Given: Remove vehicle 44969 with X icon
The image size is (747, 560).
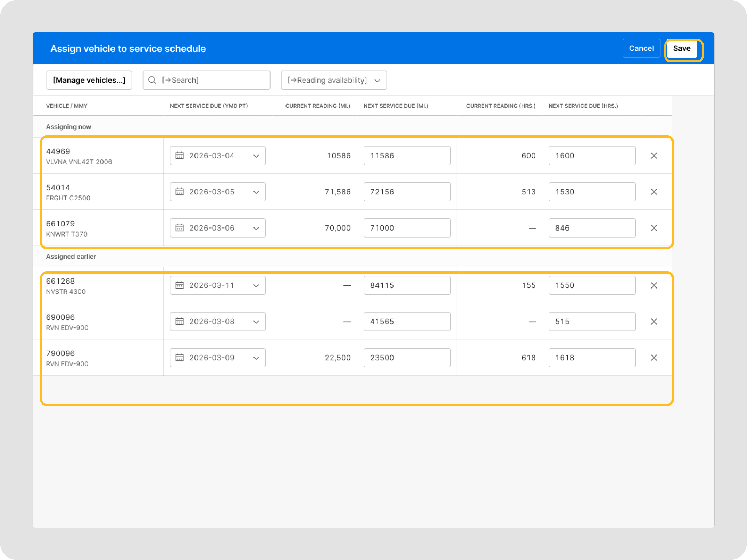Looking at the screenshot, I should tap(654, 156).
